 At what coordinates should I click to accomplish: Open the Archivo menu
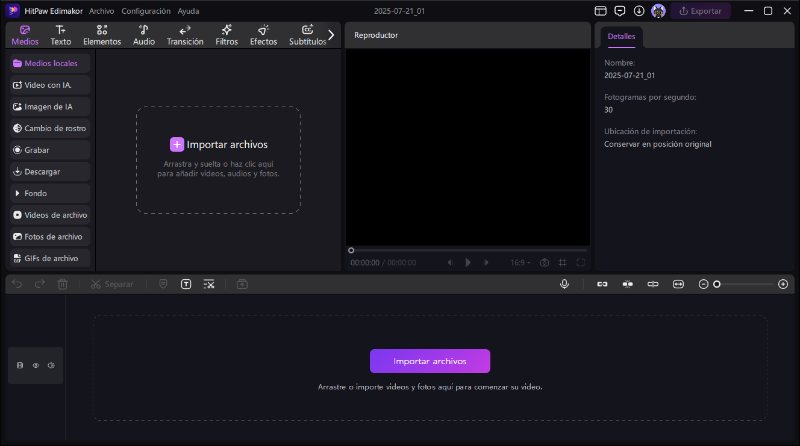(101, 10)
